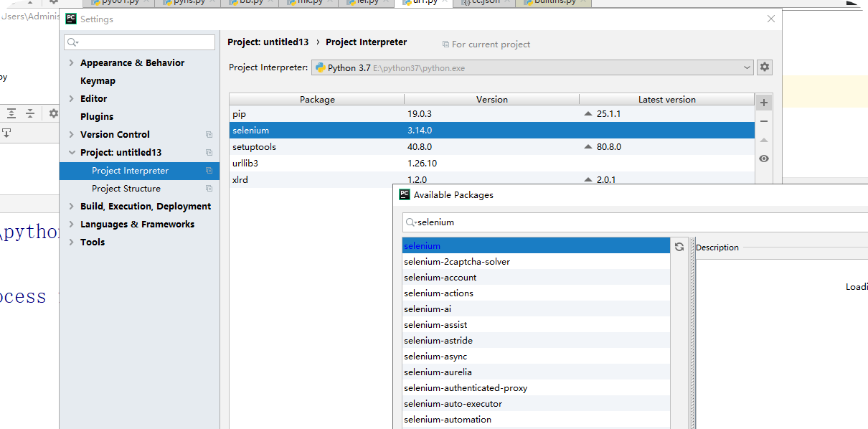Viewport: 868px width, 429px height.
Task: Sort by the Package column header
Action: 317,100
